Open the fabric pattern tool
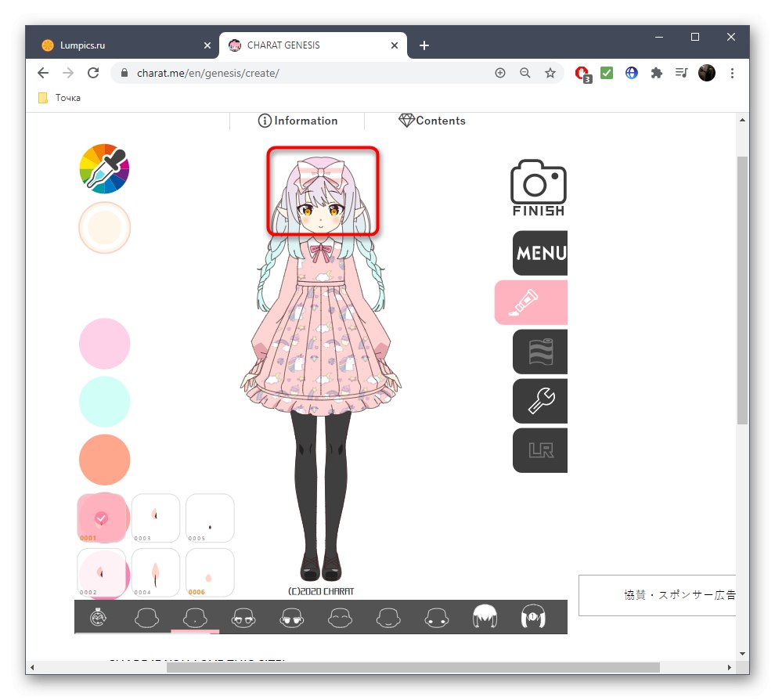Viewport: 775px width, 700px height. click(540, 352)
